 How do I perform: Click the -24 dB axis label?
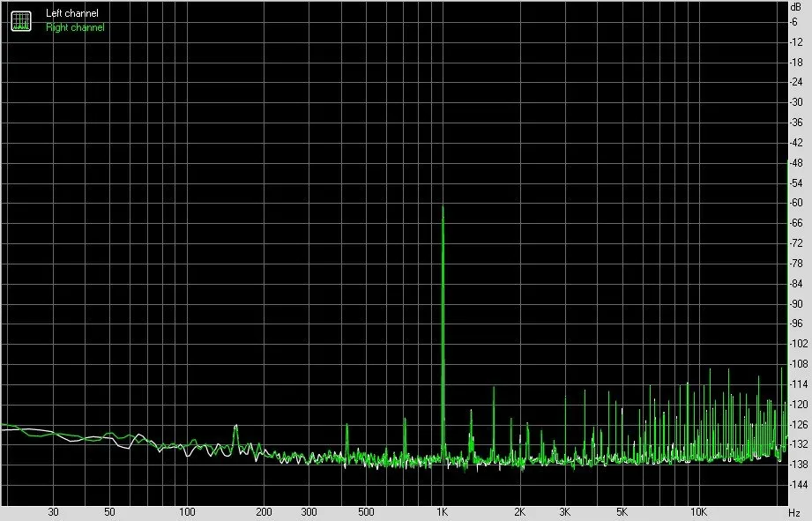point(796,82)
